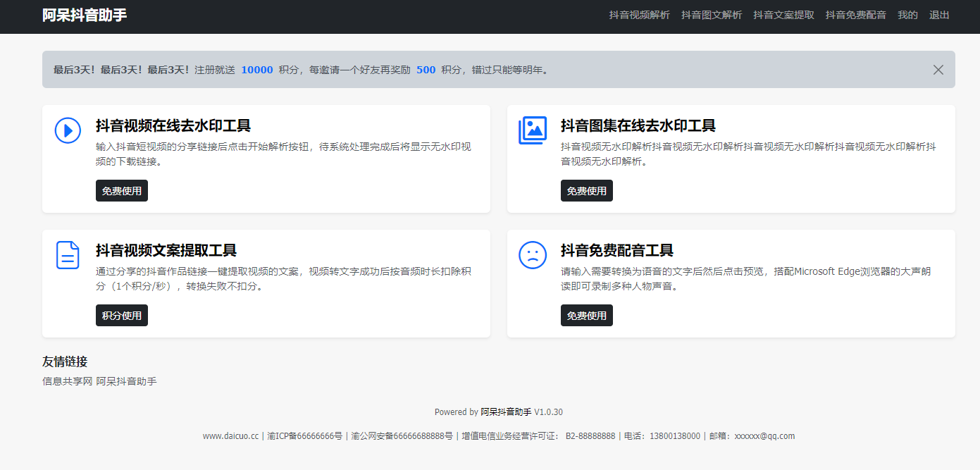
Task: Click the 最后3天 bold text in banner
Action: (x=121, y=70)
